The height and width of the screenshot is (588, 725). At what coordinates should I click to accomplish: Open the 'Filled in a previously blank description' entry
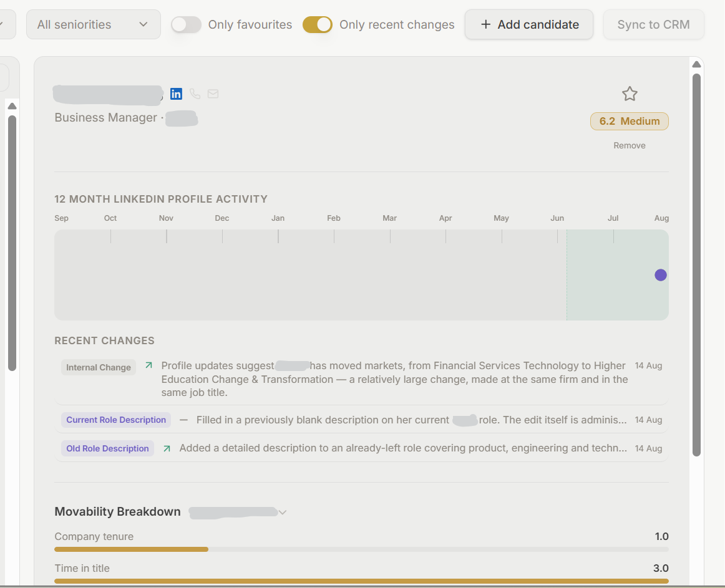tap(412, 420)
